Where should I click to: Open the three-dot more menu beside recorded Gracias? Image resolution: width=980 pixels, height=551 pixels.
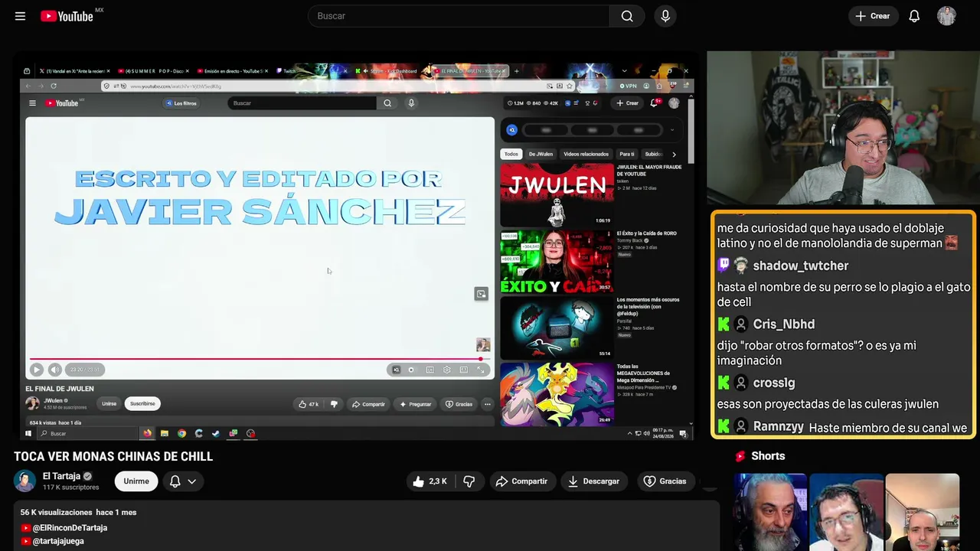click(x=487, y=404)
